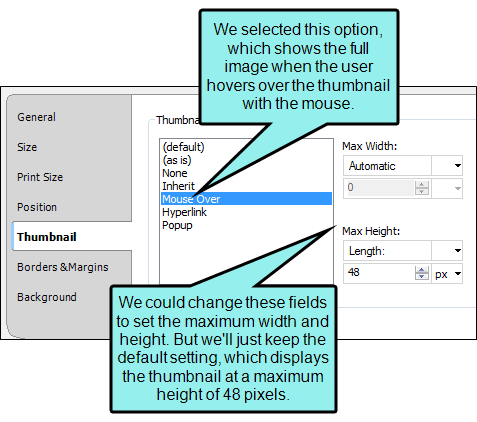Viewport: 477px width, 422px height.
Task: Select the Popup thumbnail option
Action: 177,225
